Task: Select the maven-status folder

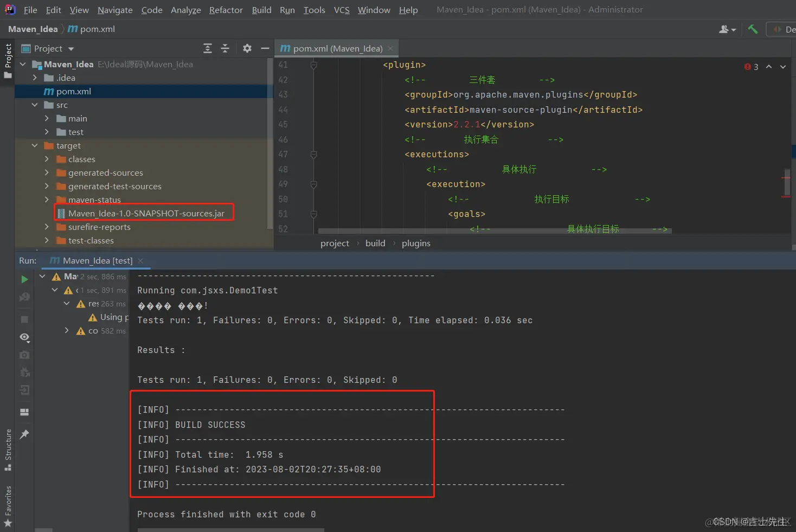Action: (x=144, y=200)
